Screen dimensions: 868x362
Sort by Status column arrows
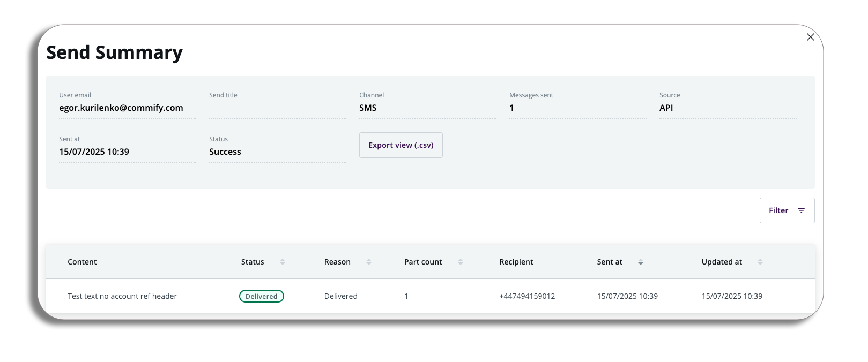(283, 262)
